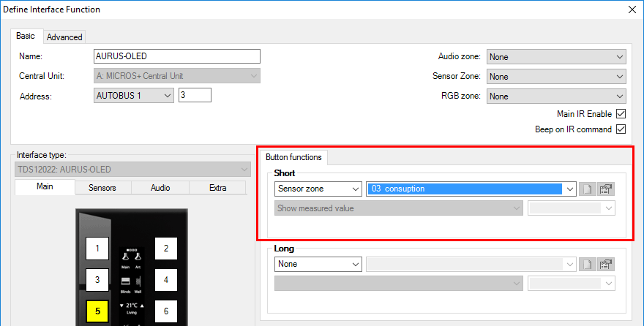This screenshot has height=326, width=644.
Task: Open the Sensors tab
Action: [102, 188]
